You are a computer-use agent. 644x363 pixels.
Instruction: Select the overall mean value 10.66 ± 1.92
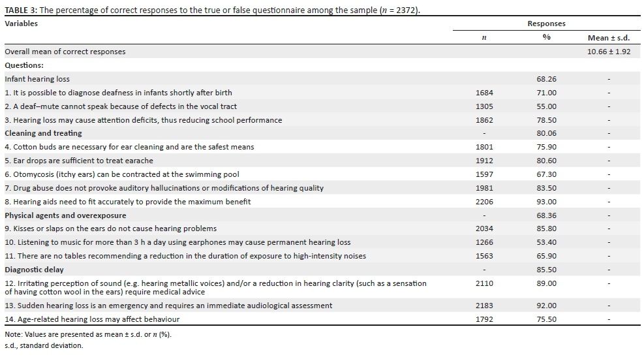(x=608, y=52)
